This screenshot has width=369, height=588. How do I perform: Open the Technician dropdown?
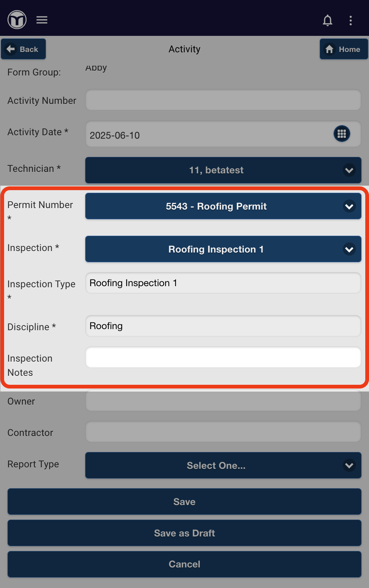pos(223,170)
